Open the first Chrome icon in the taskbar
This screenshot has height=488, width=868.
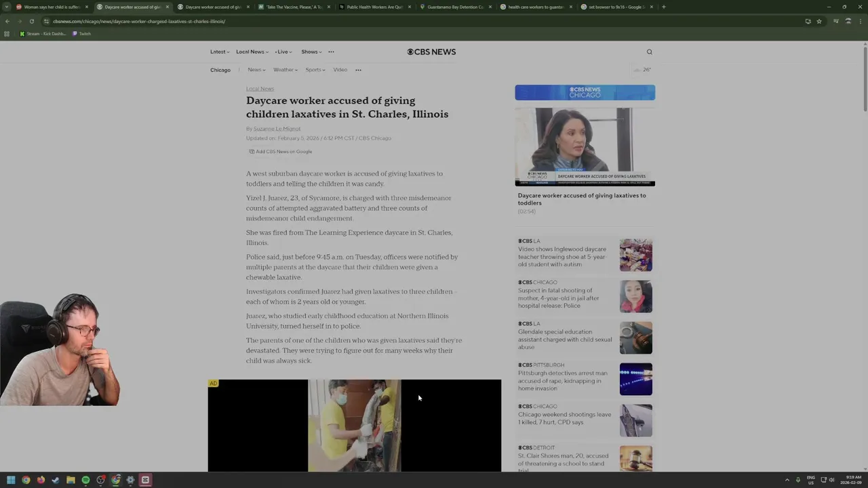click(26, 480)
